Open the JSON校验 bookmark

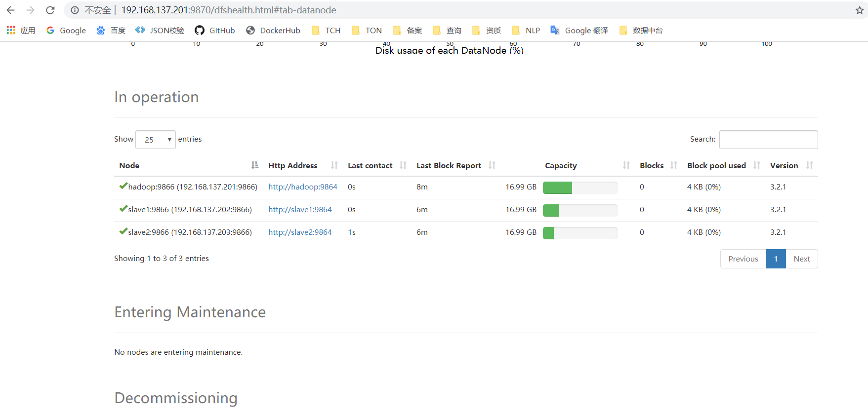(160, 30)
